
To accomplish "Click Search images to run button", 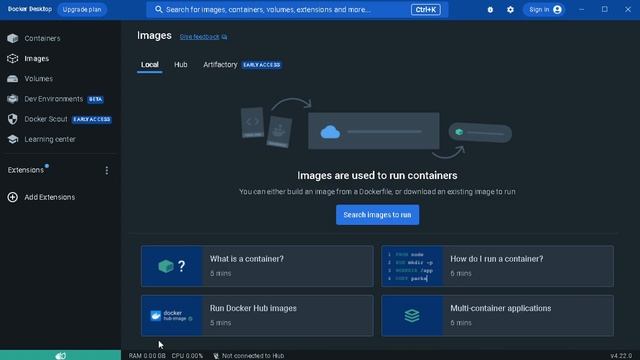I will coord(377,215).
